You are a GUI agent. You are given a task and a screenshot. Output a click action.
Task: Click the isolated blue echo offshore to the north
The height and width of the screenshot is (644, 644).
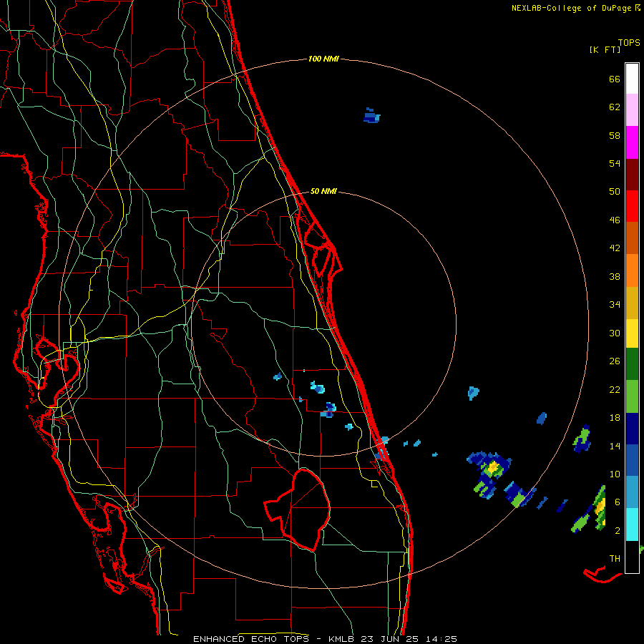371,116
